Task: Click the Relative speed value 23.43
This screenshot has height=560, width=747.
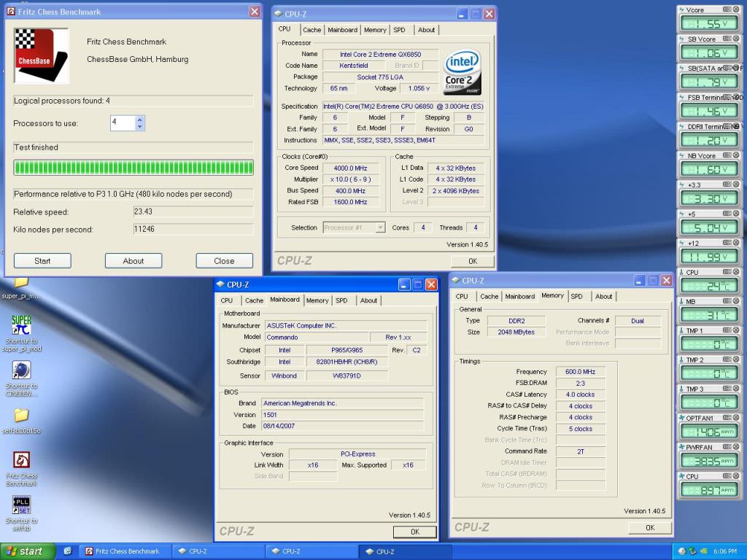Action: 193,211
